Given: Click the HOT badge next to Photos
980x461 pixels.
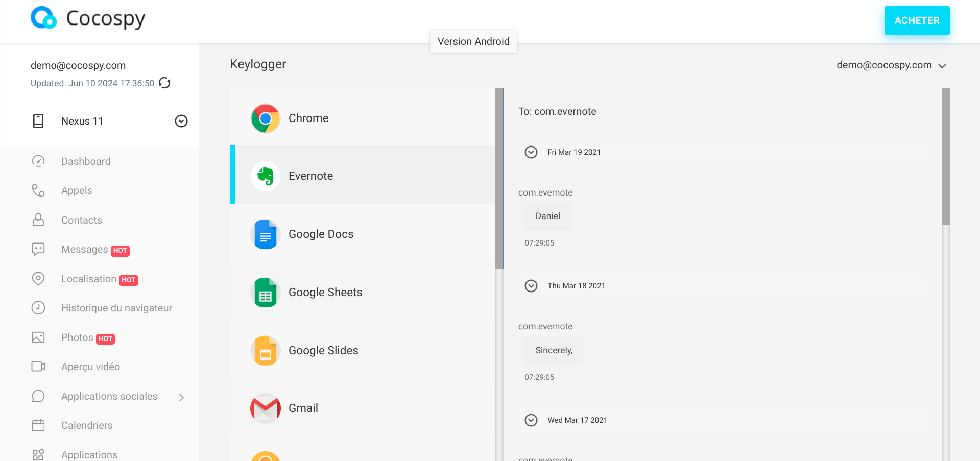Looking at the screenshot, I should click(x=105, y=339).
